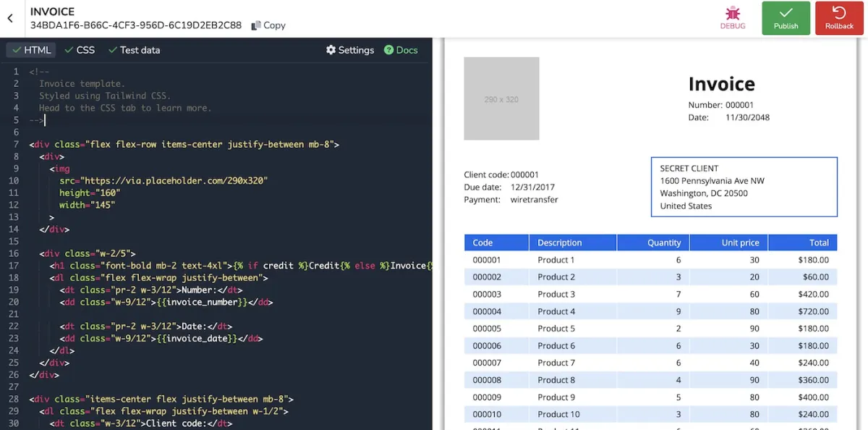Image resolution: width=868 pixels, height=430 pixels.
Task: Click the Product 5 row in the preview table
Action: click(650, 329)
